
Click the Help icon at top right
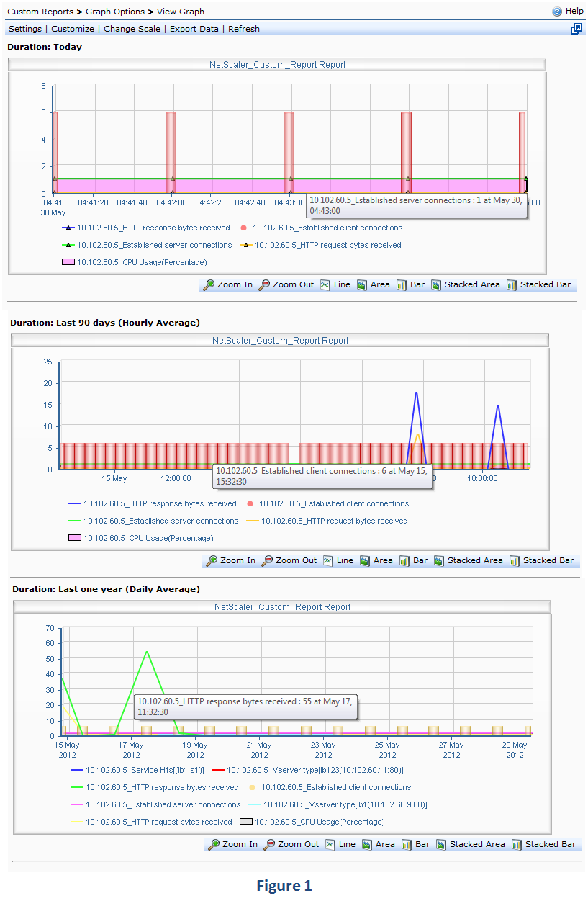(557, 12)
